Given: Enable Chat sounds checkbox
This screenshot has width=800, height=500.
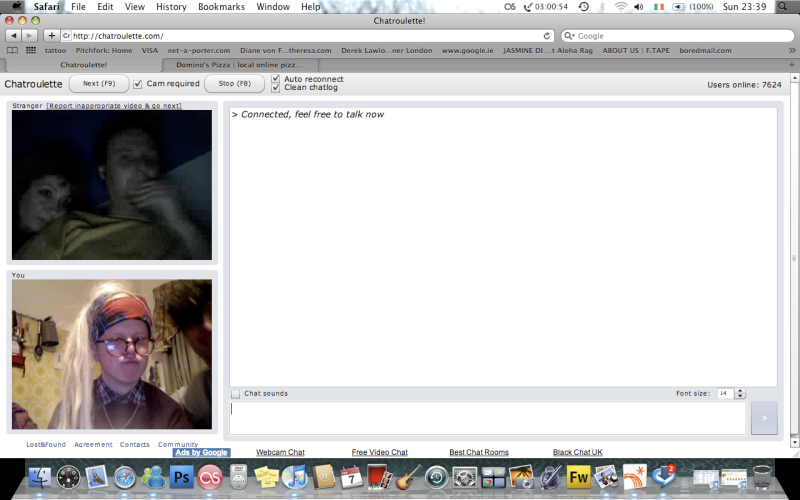Looking at the screenshot, I should point(235,394).
